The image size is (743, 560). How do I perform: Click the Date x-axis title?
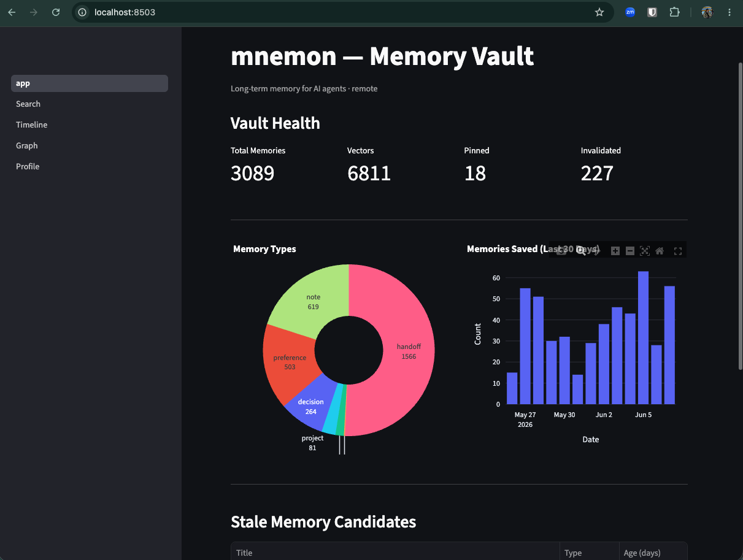591,440
